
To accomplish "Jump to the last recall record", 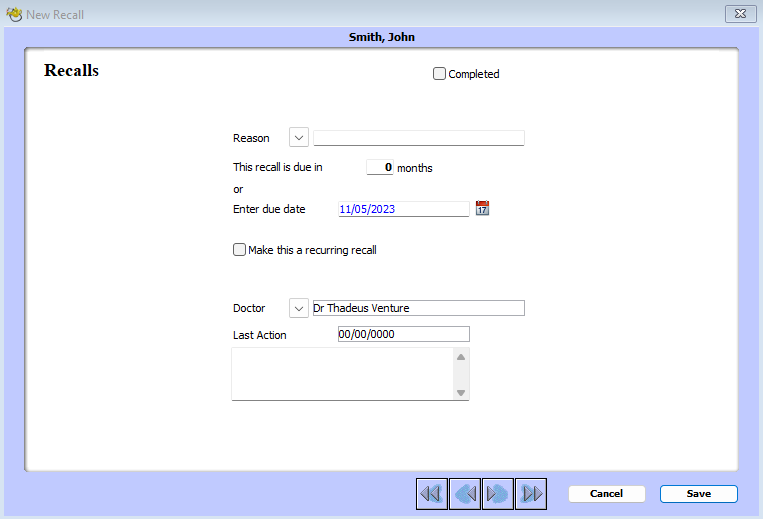I will click(531, 494).
